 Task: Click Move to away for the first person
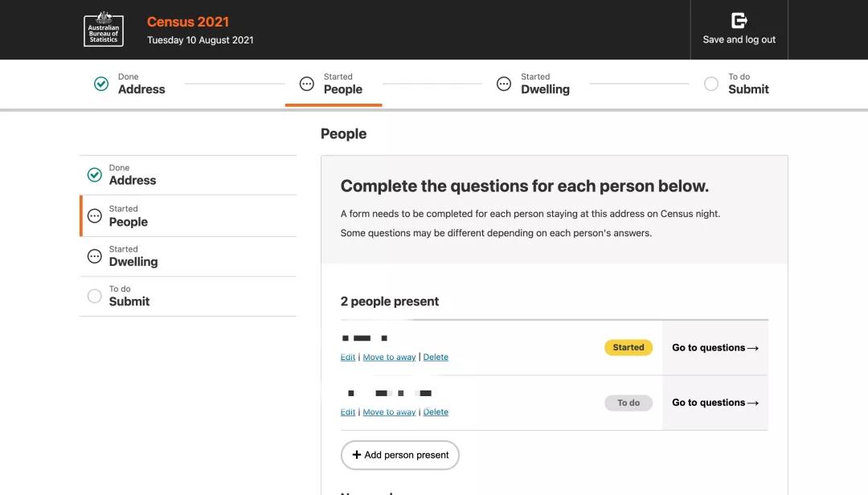pos(389,357)
